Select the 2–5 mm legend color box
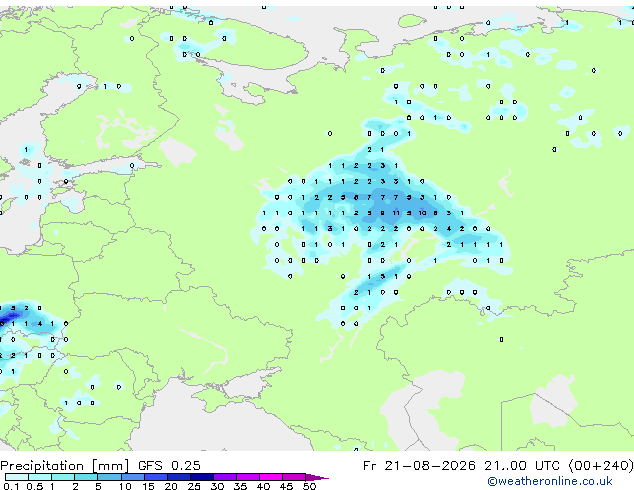Image resolution: width=634 pixels, height=490 pixels. pyautogui.click(x=86, y=477)
